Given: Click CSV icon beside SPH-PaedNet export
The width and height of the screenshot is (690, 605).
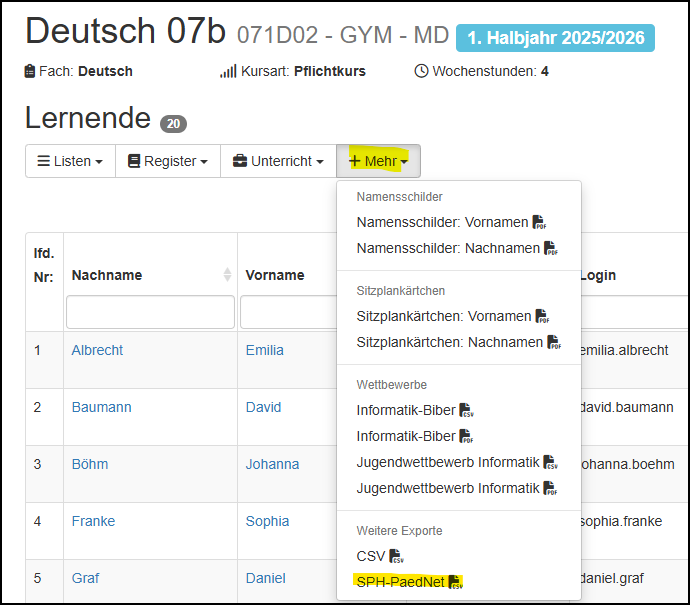Looking at the screenshot, I should tap(456, 581).
